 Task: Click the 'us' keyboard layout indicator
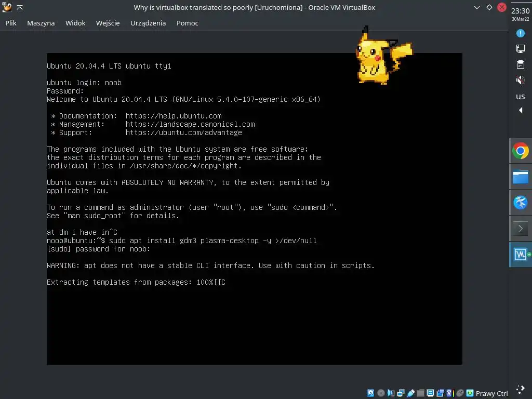point(520,96)
